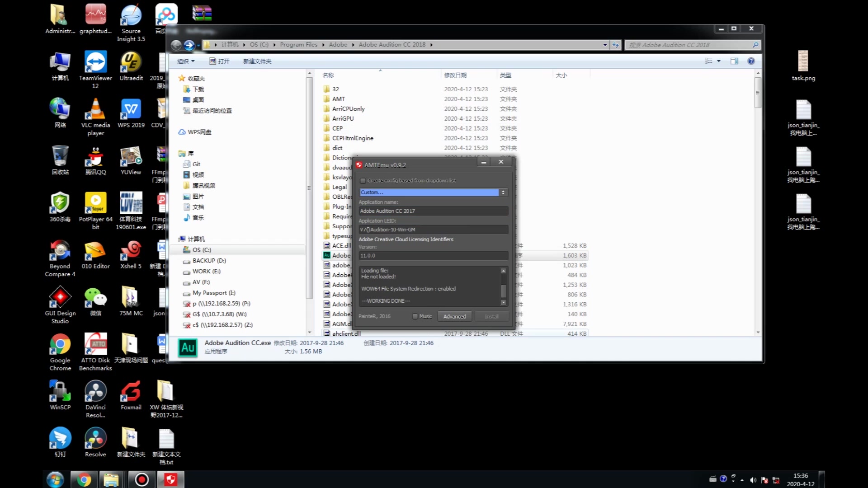Click the Application name input field
The image size is (868, 488).
click(433, 211)
